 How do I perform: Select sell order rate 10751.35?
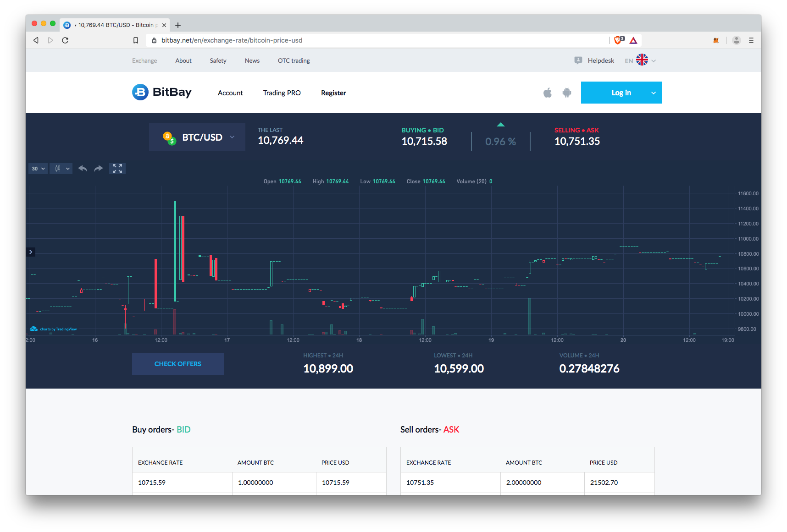tap(420, 483)
